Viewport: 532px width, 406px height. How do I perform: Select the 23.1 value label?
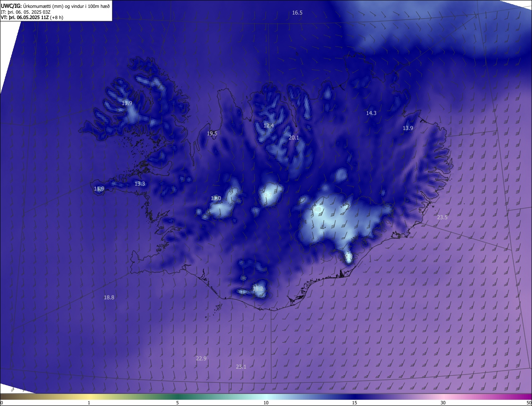(x=241, y=367)
